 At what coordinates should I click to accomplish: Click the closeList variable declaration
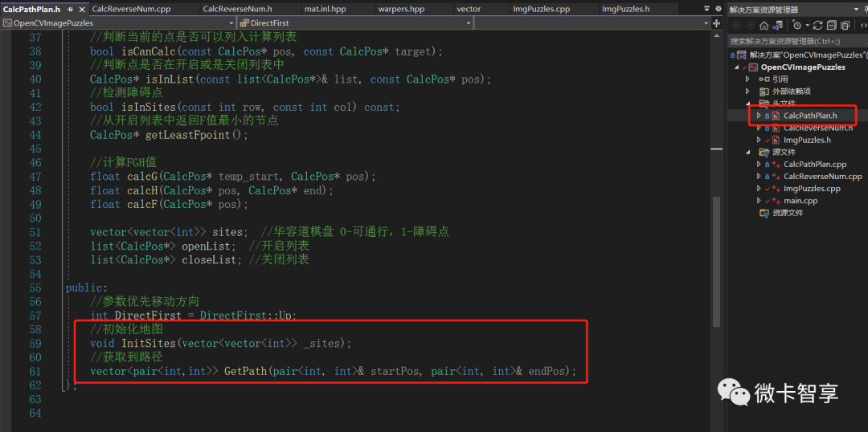coord(212,260)
